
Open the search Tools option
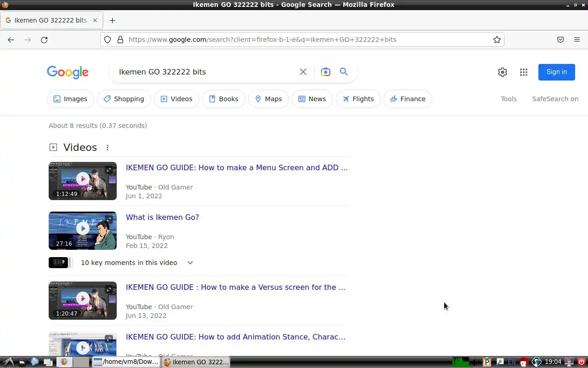pos(509,99)
